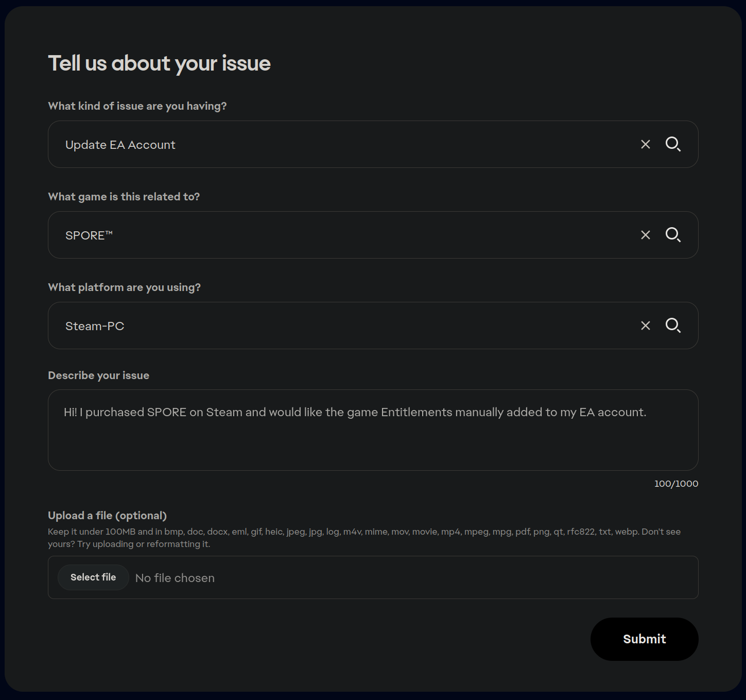
Task: Submit the issue form
Action: tap(644, 639)
